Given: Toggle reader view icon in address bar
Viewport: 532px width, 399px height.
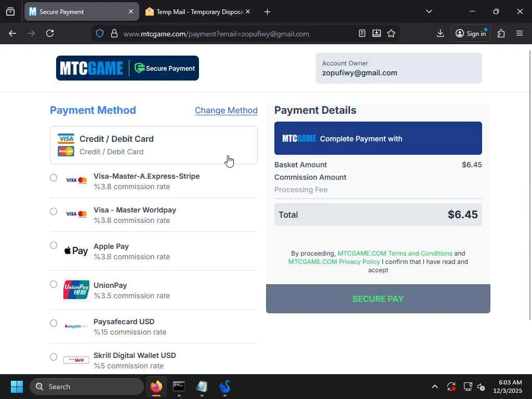Looking at the screenshot, I should click(362, 34).
